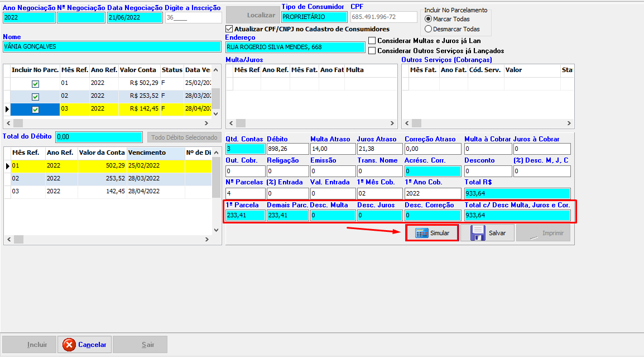
Task: Select the Marcar Todas radio option
Action: (x=429, y=19)
